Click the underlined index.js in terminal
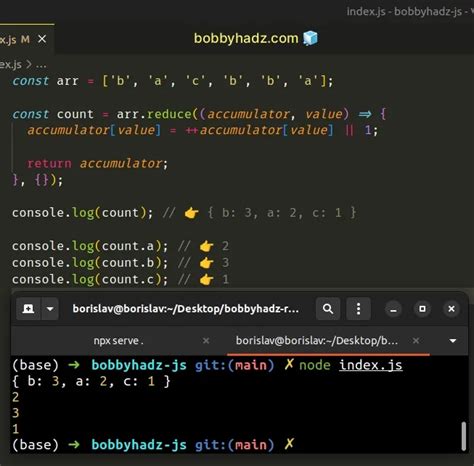Viewport: 474px width, 466px height. (x=371, y=365)
